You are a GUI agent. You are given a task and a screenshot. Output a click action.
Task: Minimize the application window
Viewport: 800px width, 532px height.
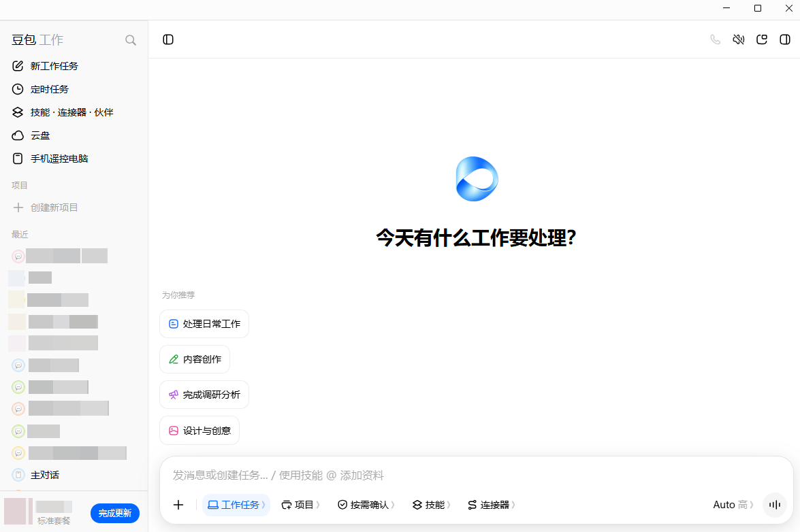726,8
